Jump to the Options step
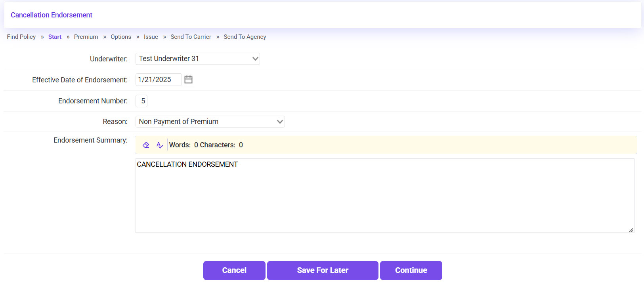The width and height of the screenshot is (644, 282). click(121, 37)
